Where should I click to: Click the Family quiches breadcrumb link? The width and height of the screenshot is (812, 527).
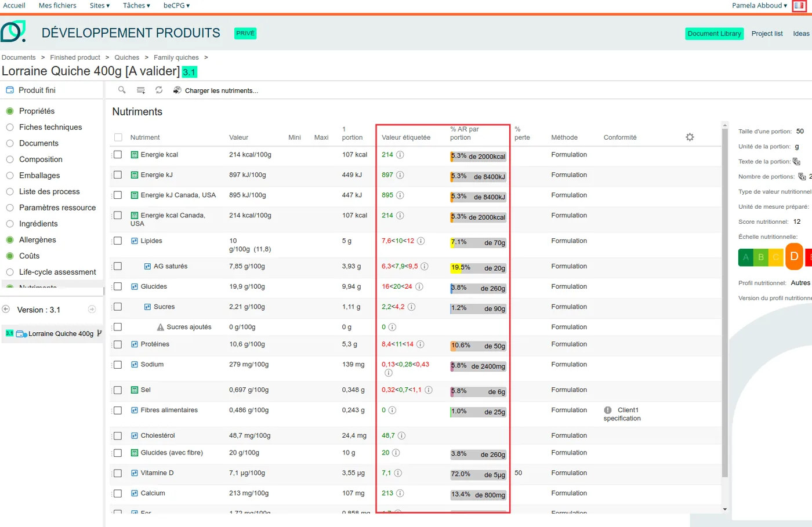coord(176,57)
